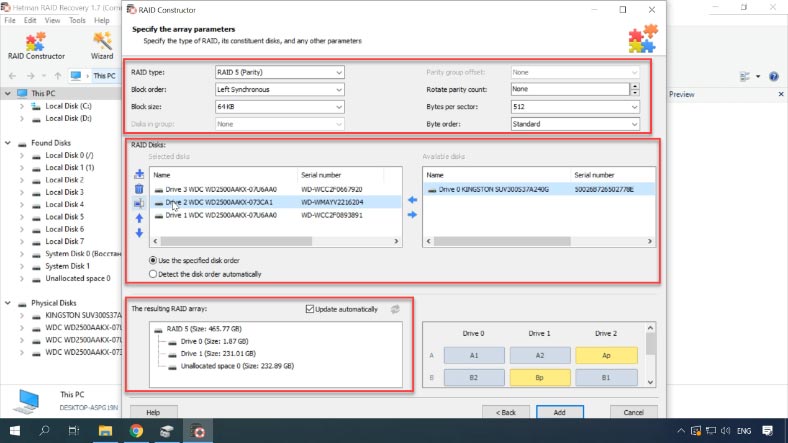This screenshot has height=443, width=788.
Task: Open Chrome from taskbar
Action: [x=136, y=431]
